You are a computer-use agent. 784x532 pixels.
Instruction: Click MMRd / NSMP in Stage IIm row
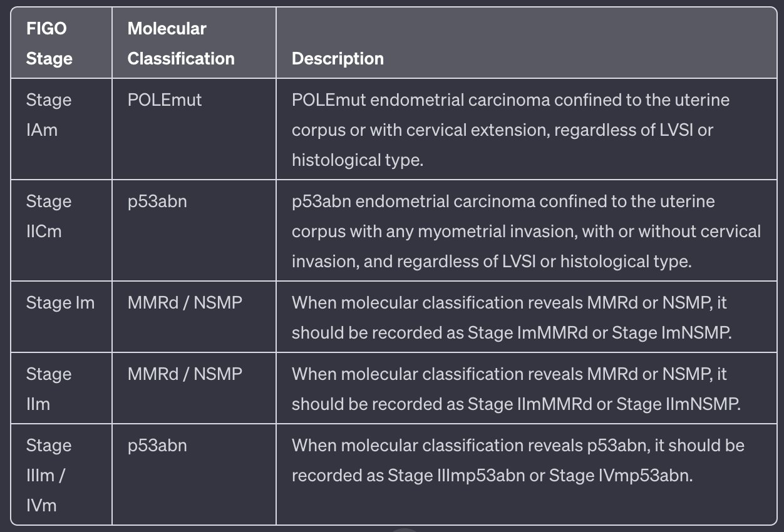tap(185, 374)
